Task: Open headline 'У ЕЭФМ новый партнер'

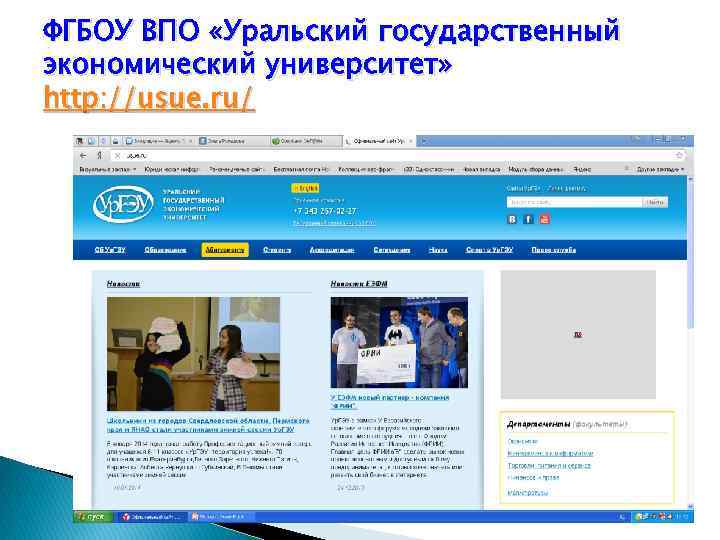Action: pos(390,402)
